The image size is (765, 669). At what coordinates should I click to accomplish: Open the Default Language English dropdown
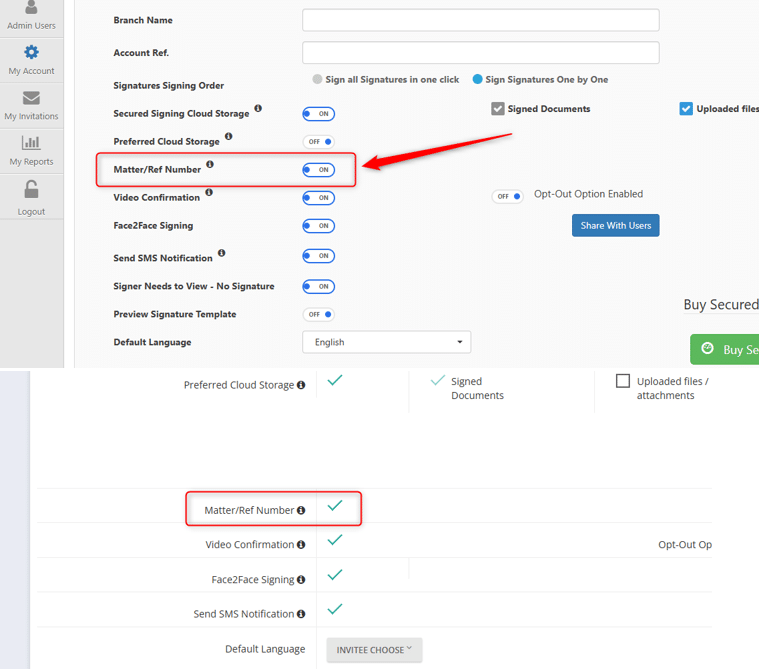point(386,342)
